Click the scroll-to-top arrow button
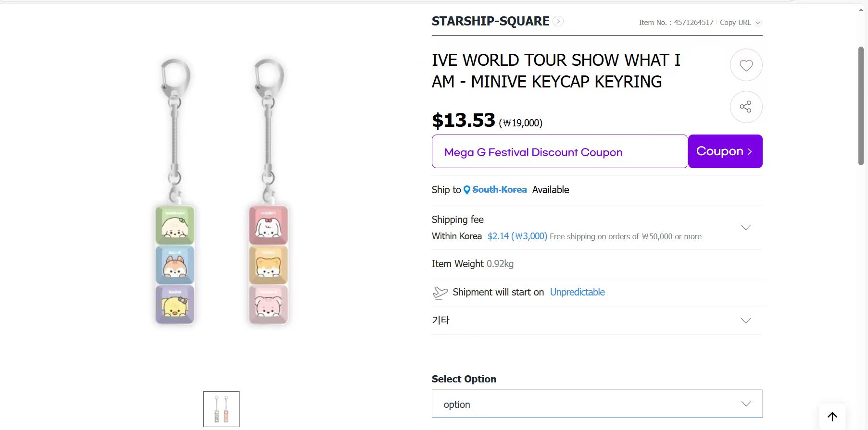Screen dimensions: 868x430 point(832,416)
